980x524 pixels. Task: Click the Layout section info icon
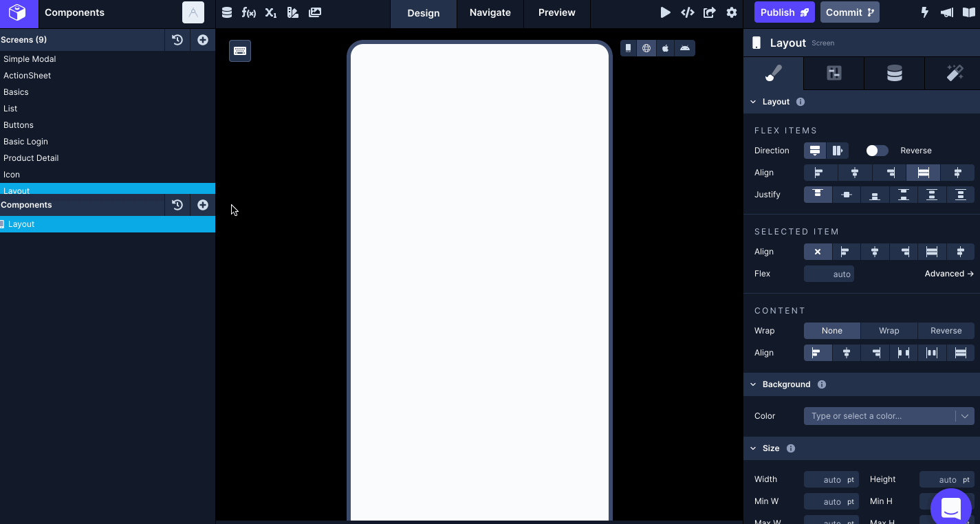[x=801, y=102]
